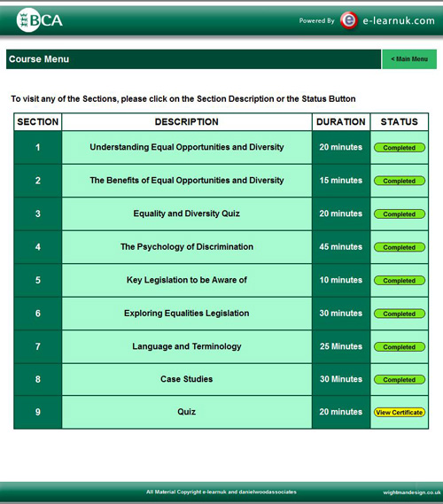
Task: Click Completed status for Language and Terminology
Action: coord(400,347)
